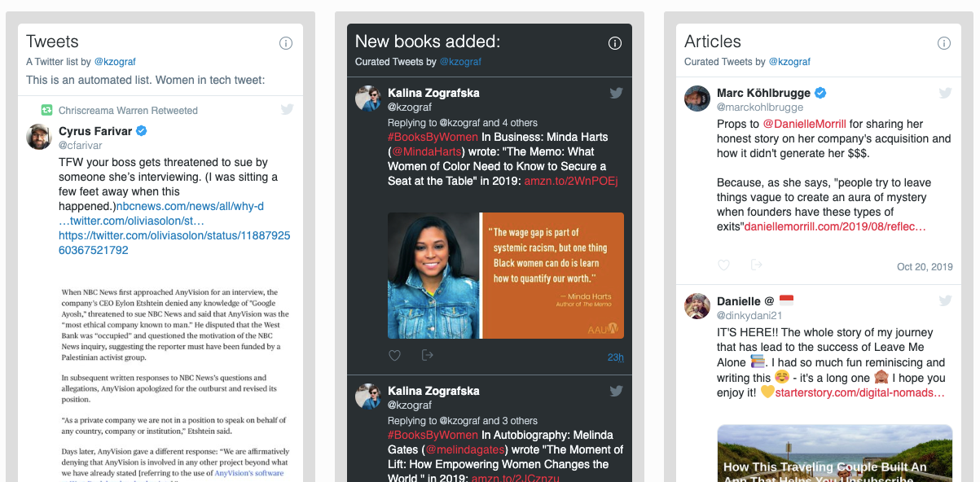Open amzn.to/2WnPOEj link
Viewport: 980px width, 482px height.
(571, 181)
